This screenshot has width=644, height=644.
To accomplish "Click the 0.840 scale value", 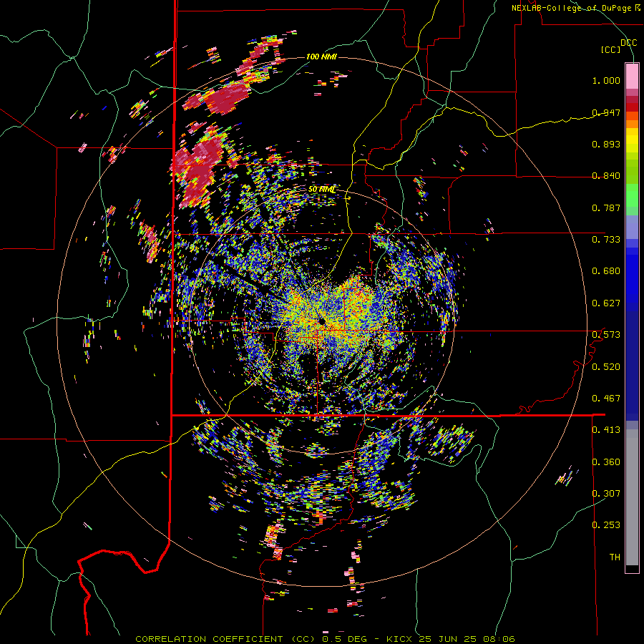I will pos(606,176).
